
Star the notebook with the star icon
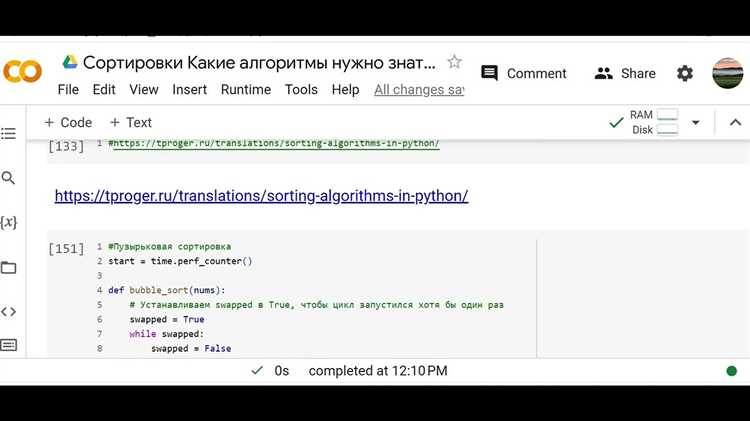point(454,62)
